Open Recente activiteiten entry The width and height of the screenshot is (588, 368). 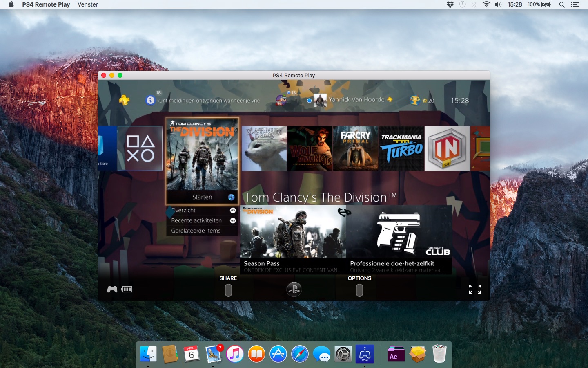pos(202,220)
